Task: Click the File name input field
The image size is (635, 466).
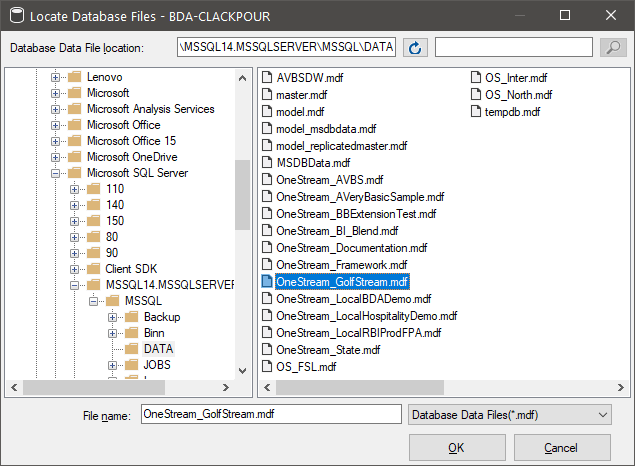Action: [271, 414]
